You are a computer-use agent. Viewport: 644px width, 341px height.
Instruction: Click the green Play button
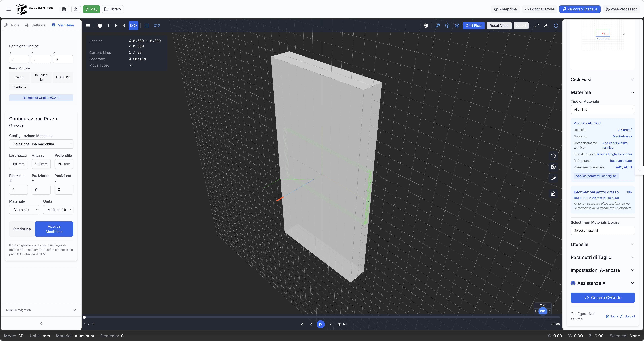(x=92, y=9)
